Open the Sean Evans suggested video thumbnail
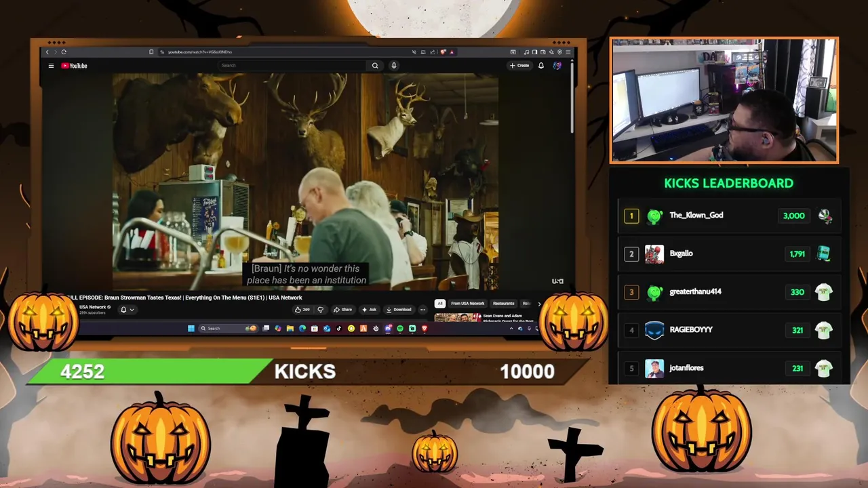 [457, 317]
